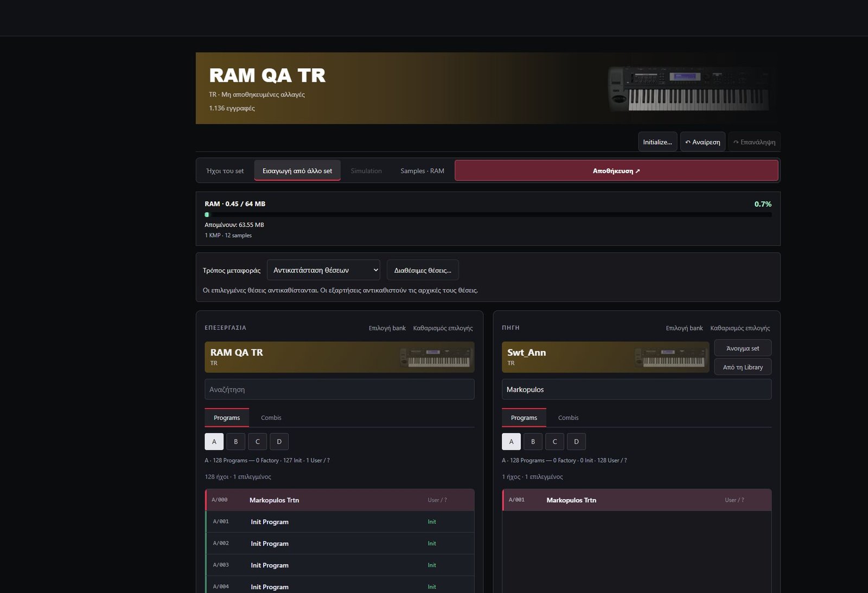Select bank B in Επεξεργασία panel
Image resolution: width=868 pixels, height=593 pixels.
tap(236, 442)
